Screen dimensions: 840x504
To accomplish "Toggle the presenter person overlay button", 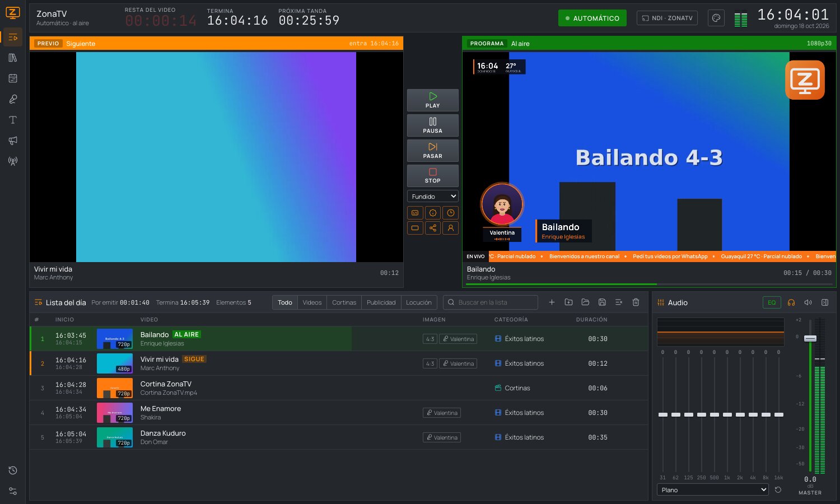I will click(451, 228).
